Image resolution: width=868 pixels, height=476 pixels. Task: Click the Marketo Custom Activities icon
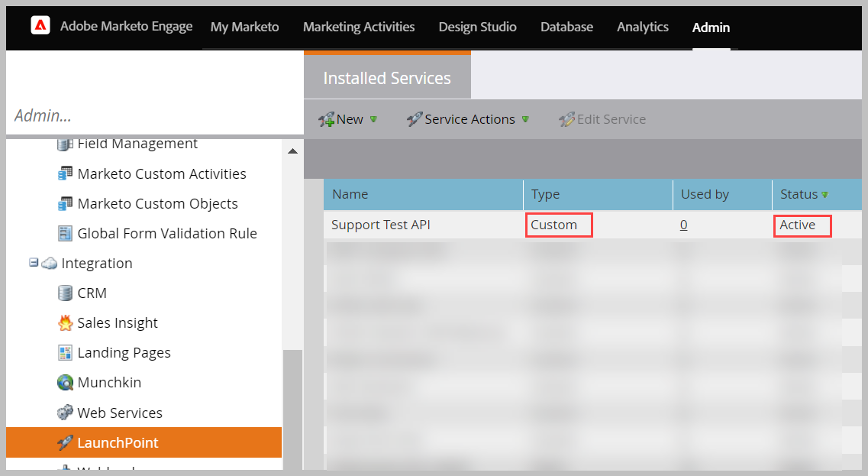[x=66, y=173]
